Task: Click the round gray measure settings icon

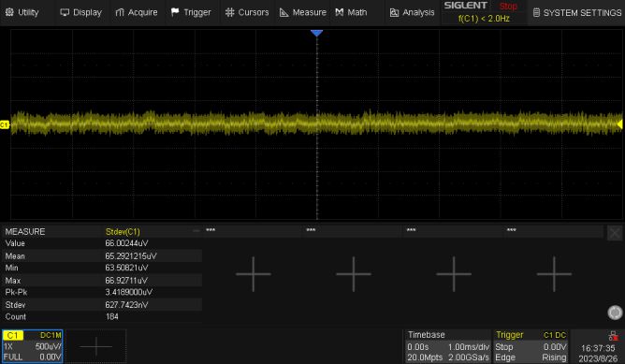Action: pyautogui.click(x=615, y=313)
